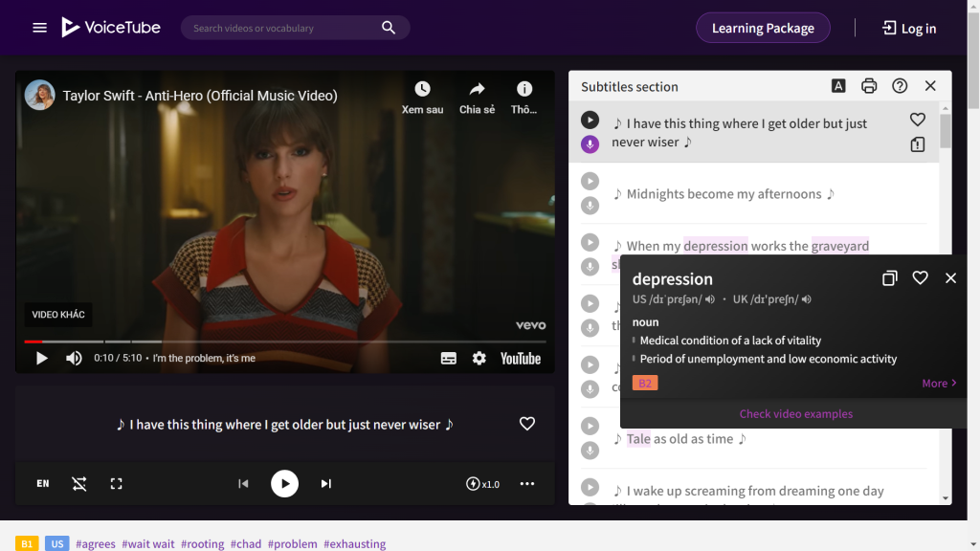Click Taylor Swift channel avatar
The height and width of the screenshot is (551, 980).
point(39,95)
